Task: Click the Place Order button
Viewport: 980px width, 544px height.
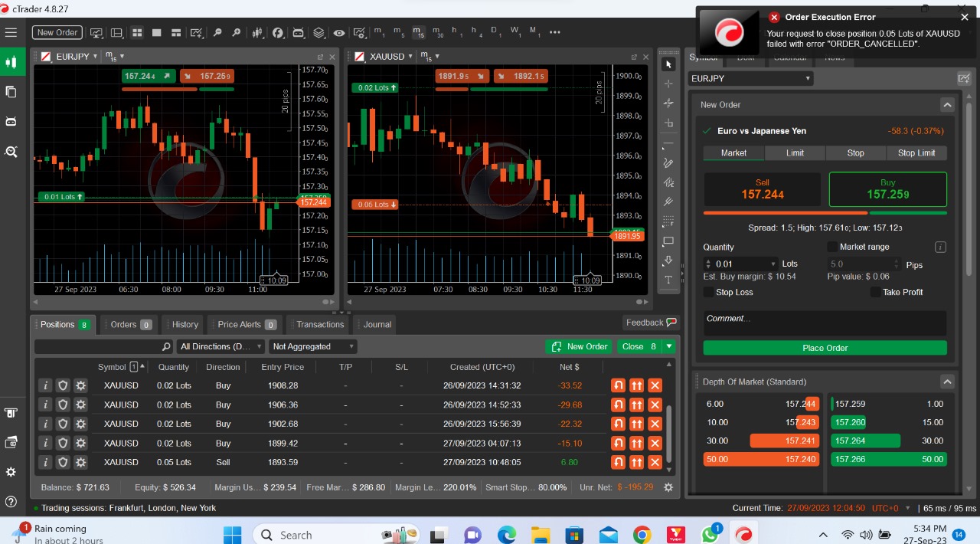Action: point(825,348)
